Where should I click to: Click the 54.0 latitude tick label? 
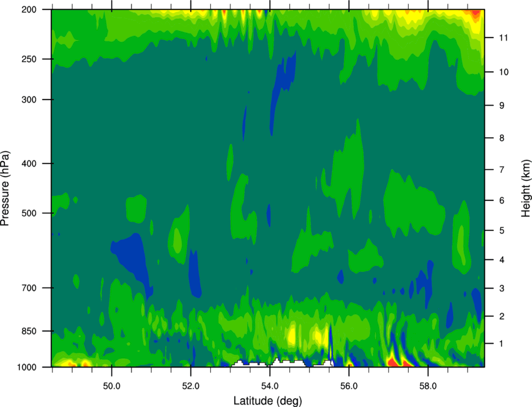(270, 386)
